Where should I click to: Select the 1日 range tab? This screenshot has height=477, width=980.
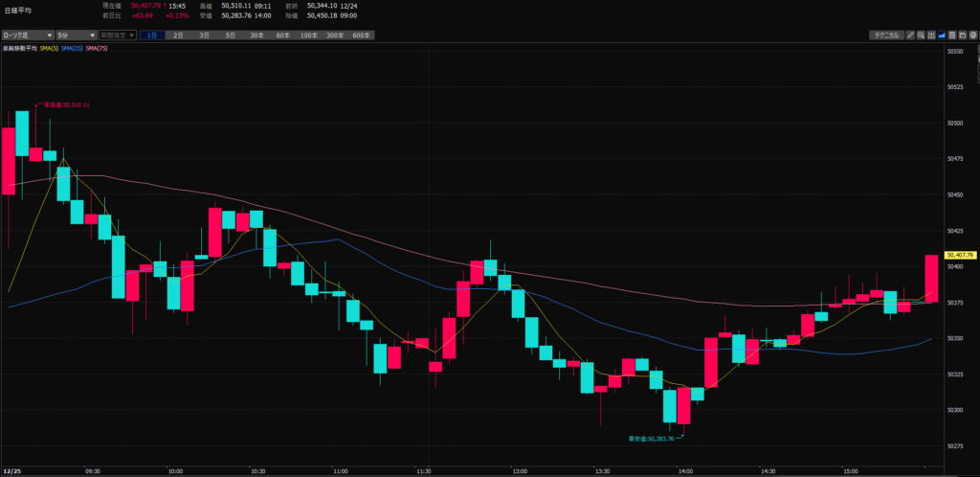click(152, 35)
